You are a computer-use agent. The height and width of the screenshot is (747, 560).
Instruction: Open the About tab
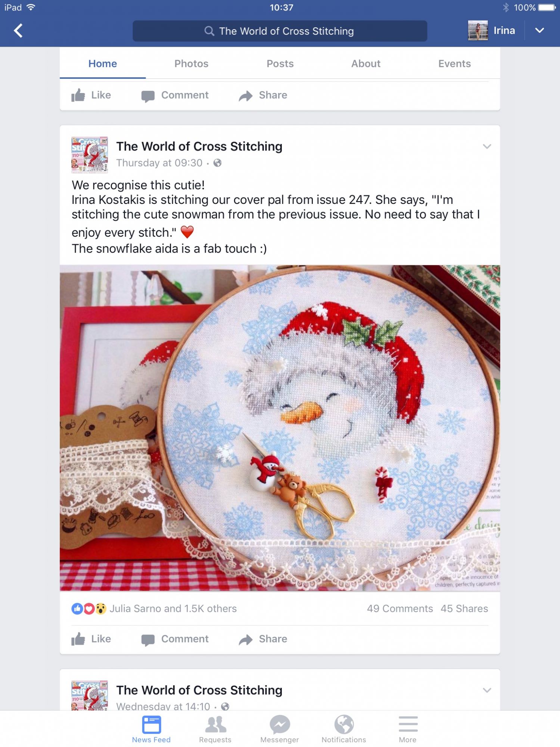[x=365, y=63]
